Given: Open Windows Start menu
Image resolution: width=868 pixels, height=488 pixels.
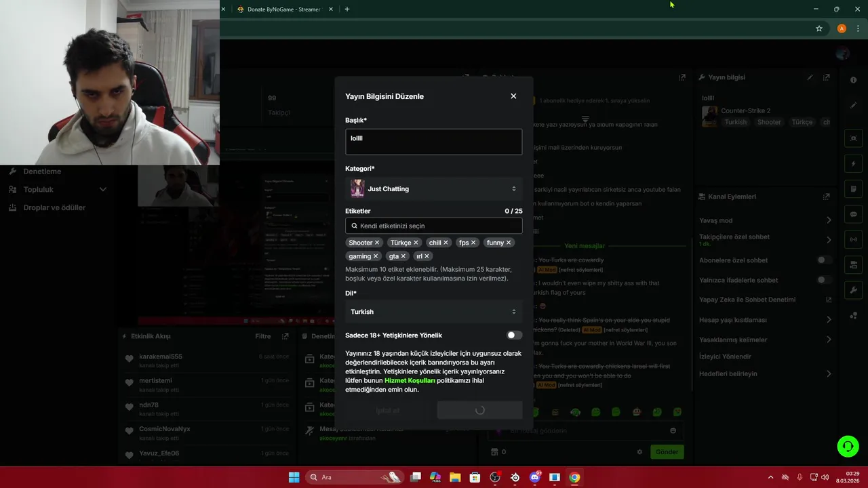Looking at the screenshot, I should click(x=294, y=477).
